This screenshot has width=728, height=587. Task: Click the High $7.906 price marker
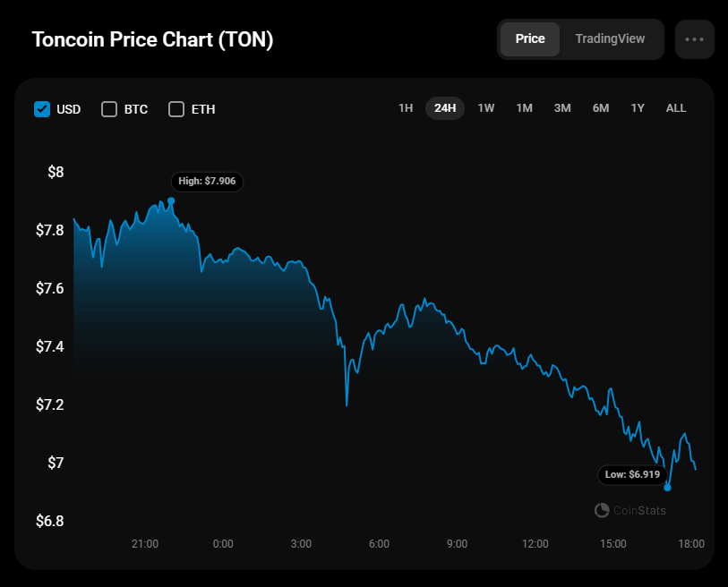point(207,181)
